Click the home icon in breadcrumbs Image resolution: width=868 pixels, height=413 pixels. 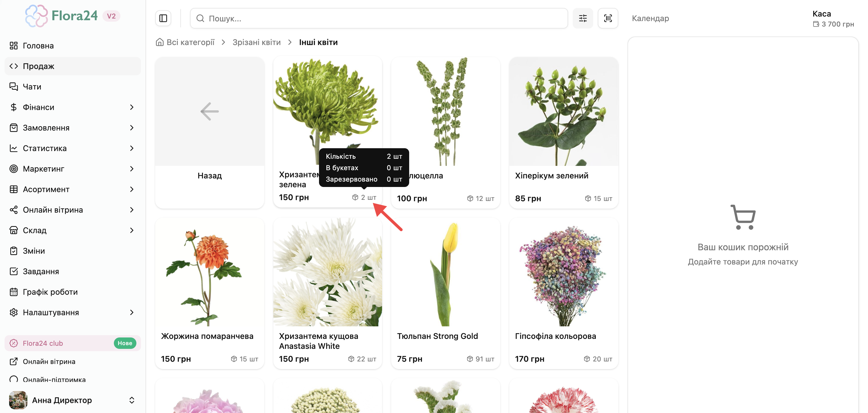point(160,42)
